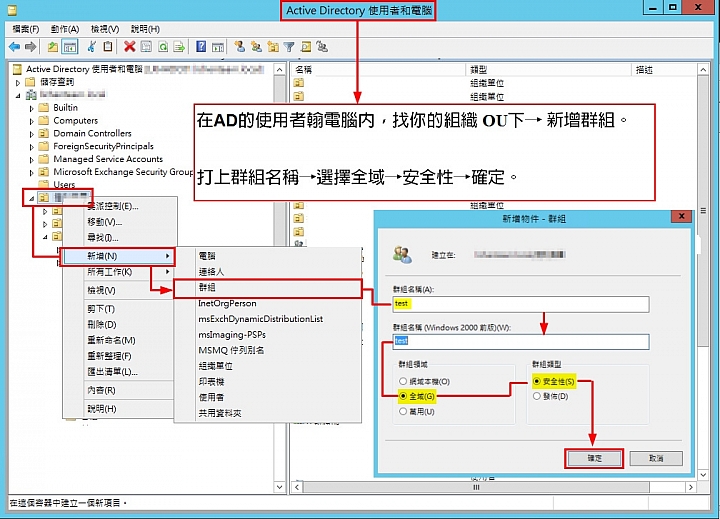Screen dimensions: 720x519
Task: Choose 內容(R) in the context menu
Action: click(118, 390)
